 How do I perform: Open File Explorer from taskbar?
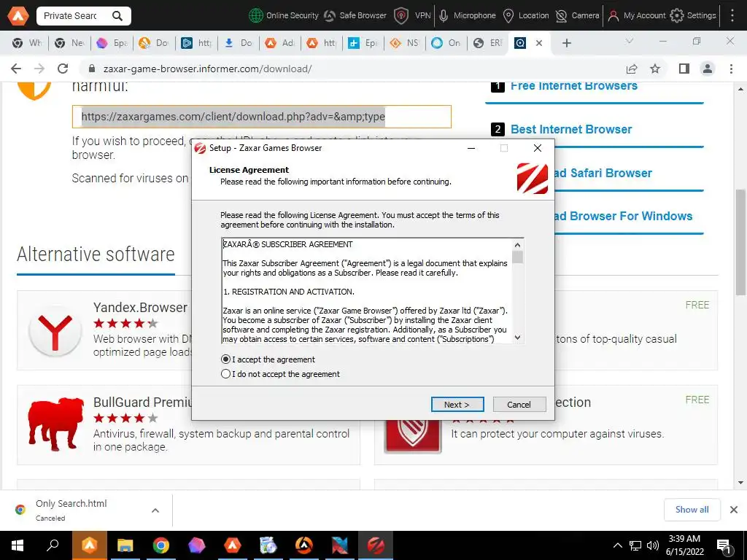point(125,545)
